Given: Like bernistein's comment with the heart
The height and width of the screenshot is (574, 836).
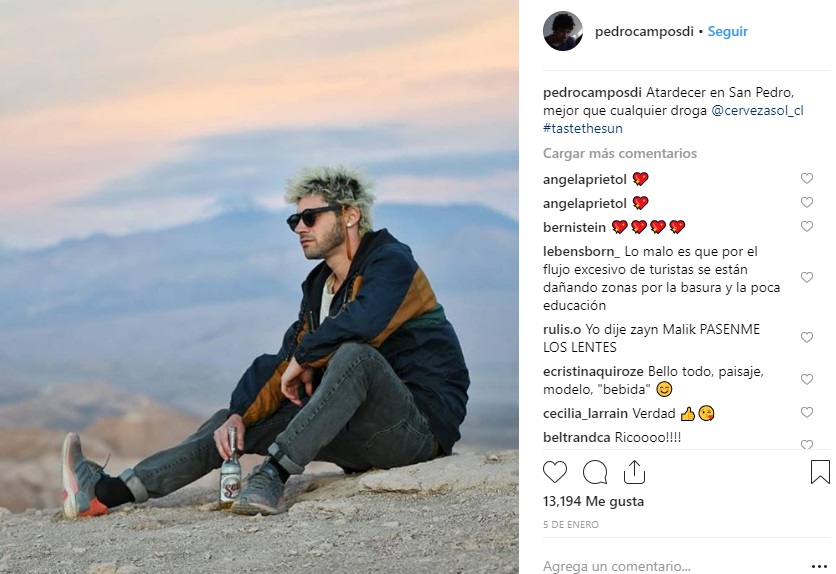Looking at the screenshot, I should 807,227.
